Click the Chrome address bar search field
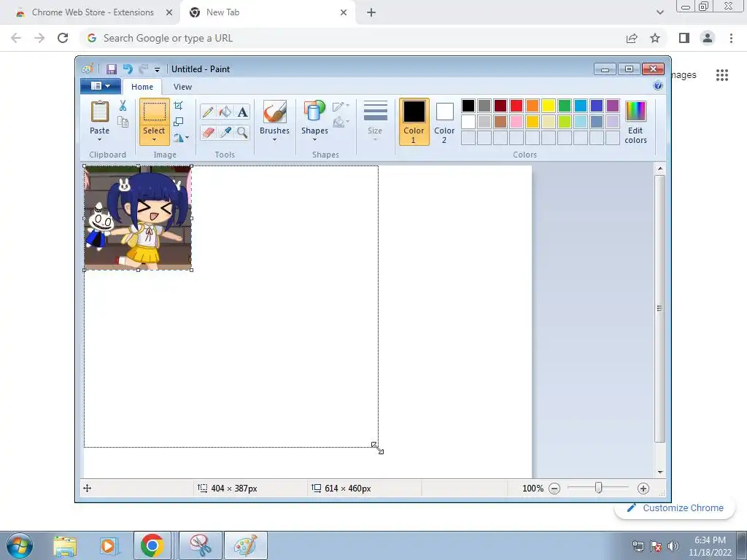This screenshot has width=747, height=560. [352, 38]
